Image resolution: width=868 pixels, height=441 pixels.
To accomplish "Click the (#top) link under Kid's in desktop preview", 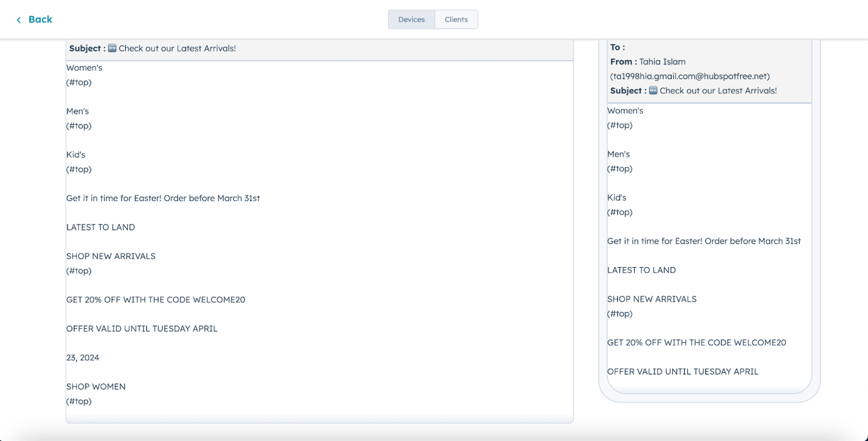I will [78, 169].
